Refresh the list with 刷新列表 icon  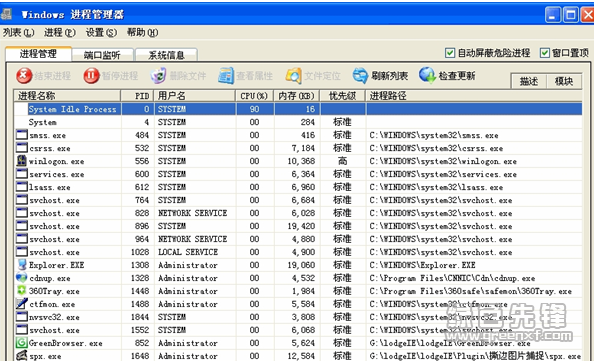[x=360, y=76]
